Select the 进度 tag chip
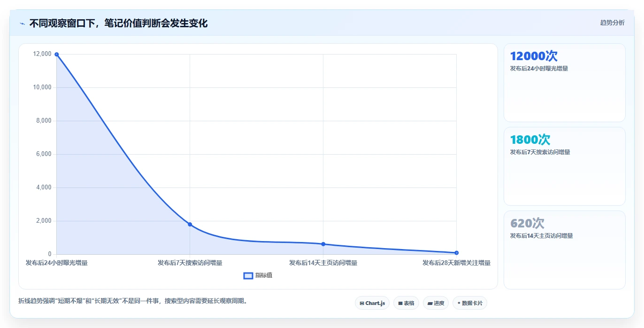Image resolution: width=644 pixels, height=328 pixels. pos(436,303)
